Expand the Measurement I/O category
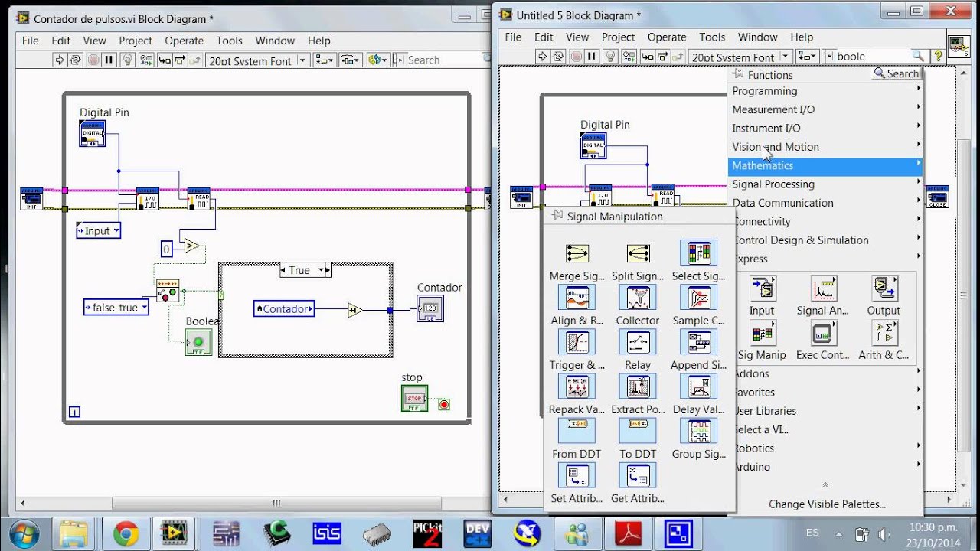The image size is (980, 551). click(825, 109)
